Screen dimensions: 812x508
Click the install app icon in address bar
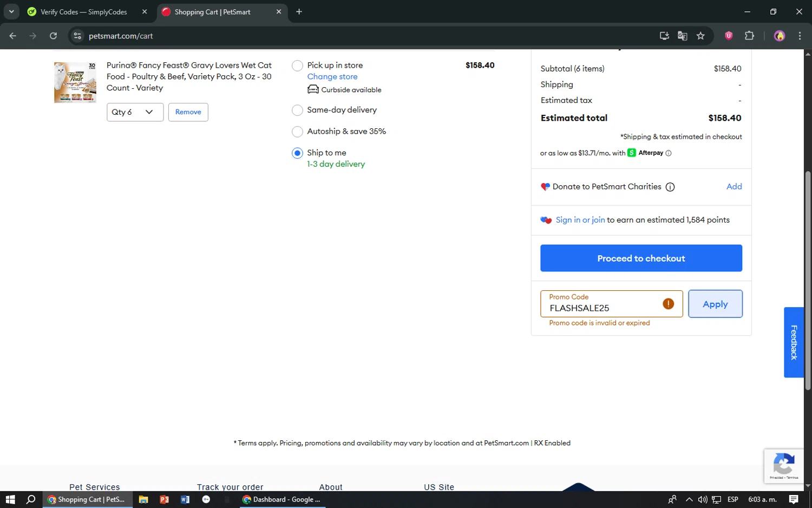664,36
